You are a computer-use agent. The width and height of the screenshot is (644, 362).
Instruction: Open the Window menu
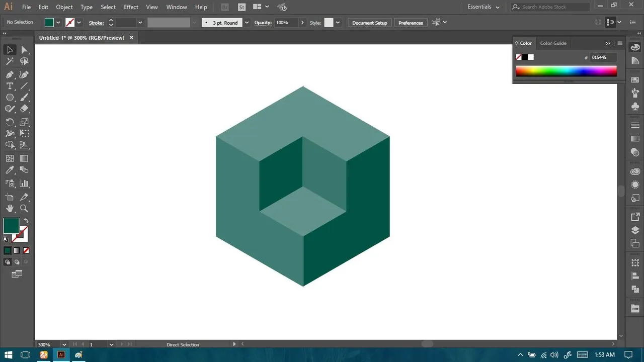(x=177, y=7)
